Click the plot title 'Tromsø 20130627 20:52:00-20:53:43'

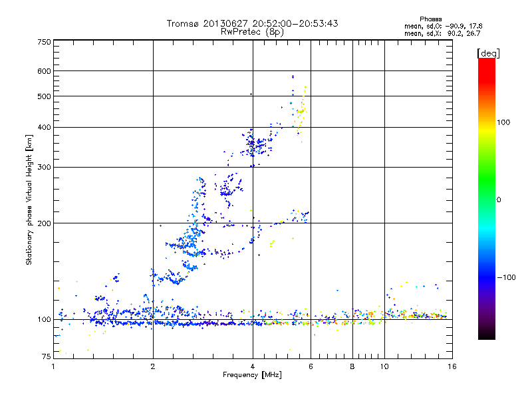pyautogui.click(x=252, y=23)
